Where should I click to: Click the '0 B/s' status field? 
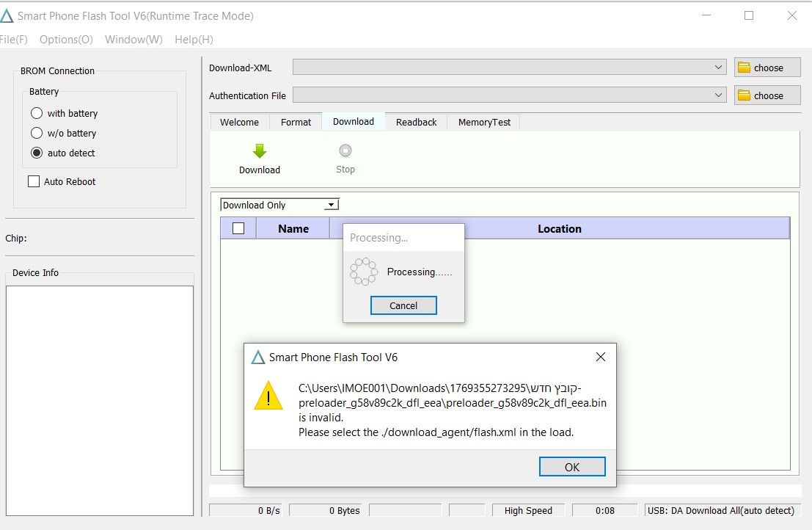(246, 510)
